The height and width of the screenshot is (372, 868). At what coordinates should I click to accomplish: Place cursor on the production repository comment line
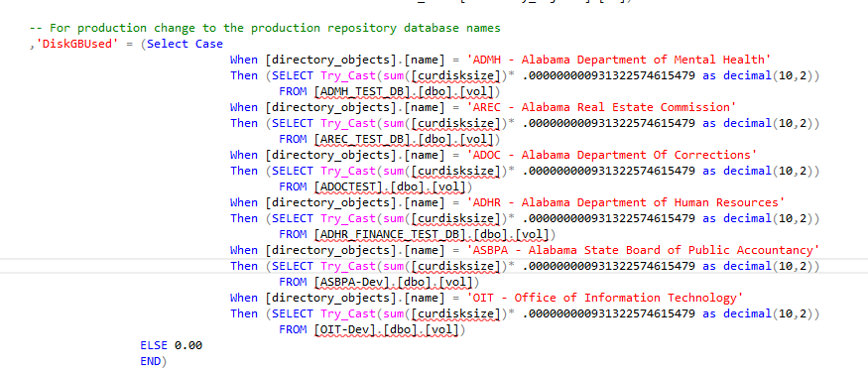click(x=265, y=28)
